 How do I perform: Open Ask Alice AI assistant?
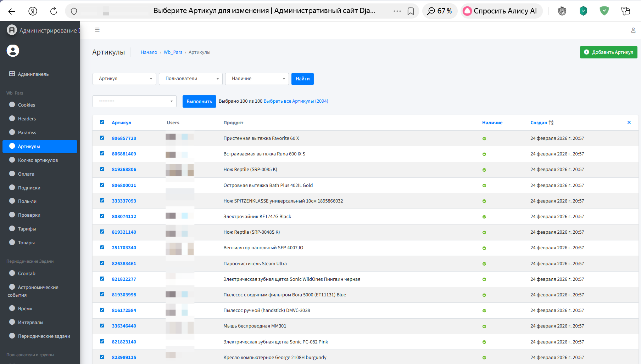[x=501, y=11]
